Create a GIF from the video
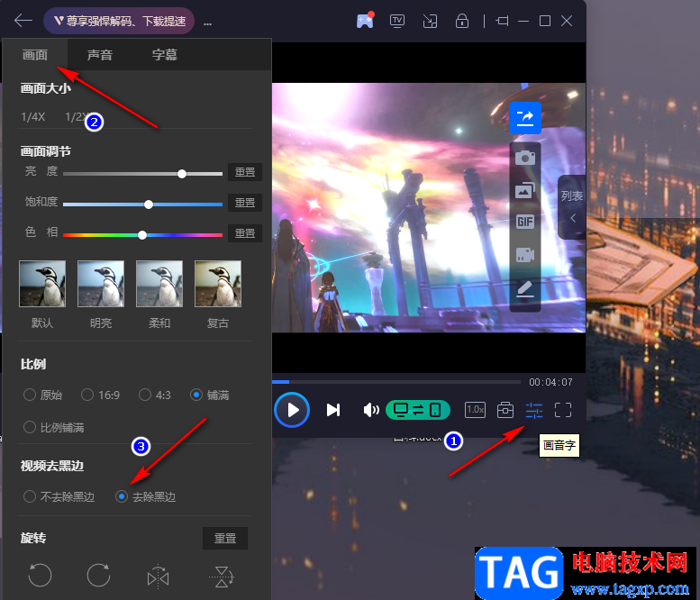The height and width of the screenshot is (600, 700). [525, 222]
